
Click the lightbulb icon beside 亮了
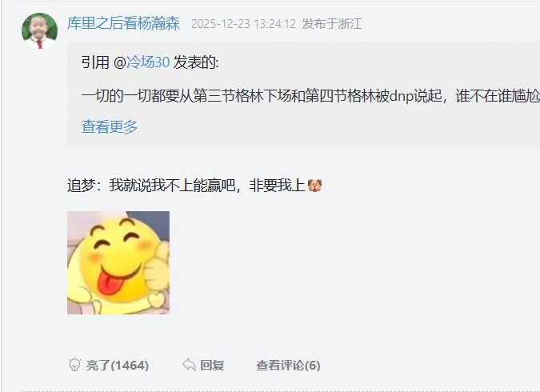point(74,365)
